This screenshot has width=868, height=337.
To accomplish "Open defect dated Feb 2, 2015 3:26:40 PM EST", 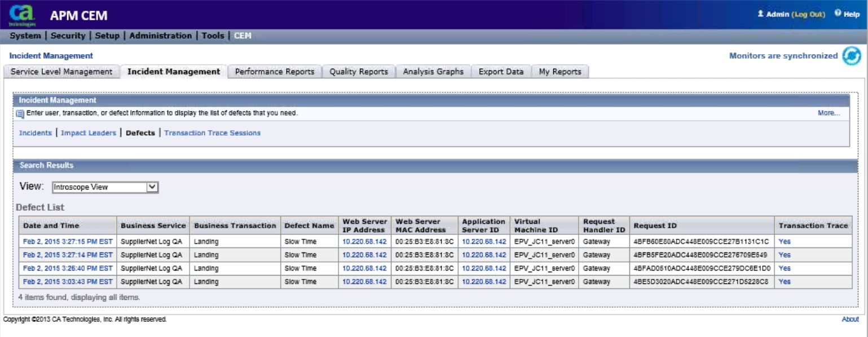I will (68, 268).
